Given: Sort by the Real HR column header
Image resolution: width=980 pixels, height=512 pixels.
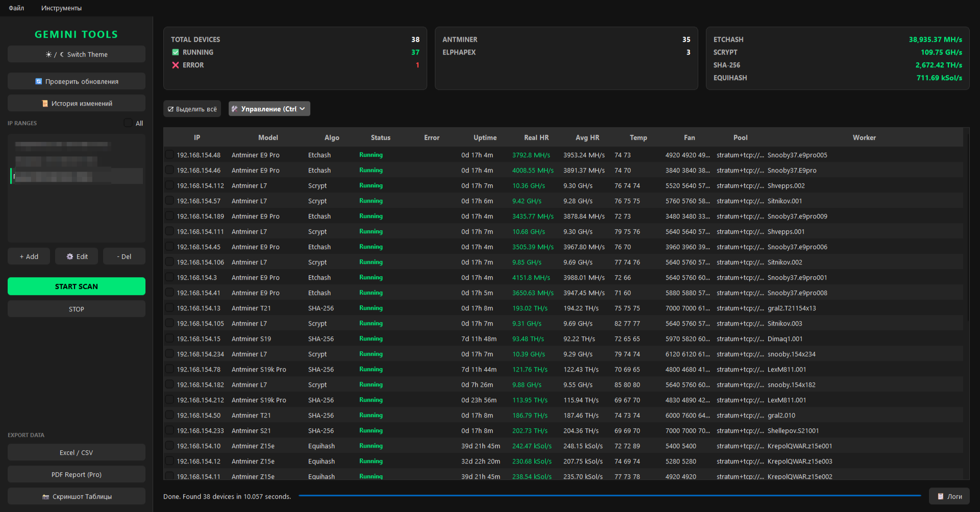Looking at the screenshot, I should coord(536,138).
